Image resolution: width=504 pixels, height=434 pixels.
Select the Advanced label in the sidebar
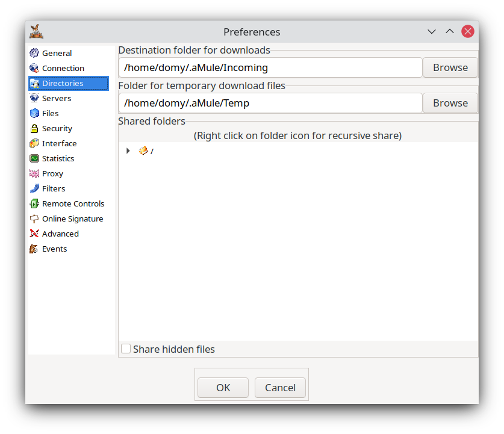pos(60,234)
